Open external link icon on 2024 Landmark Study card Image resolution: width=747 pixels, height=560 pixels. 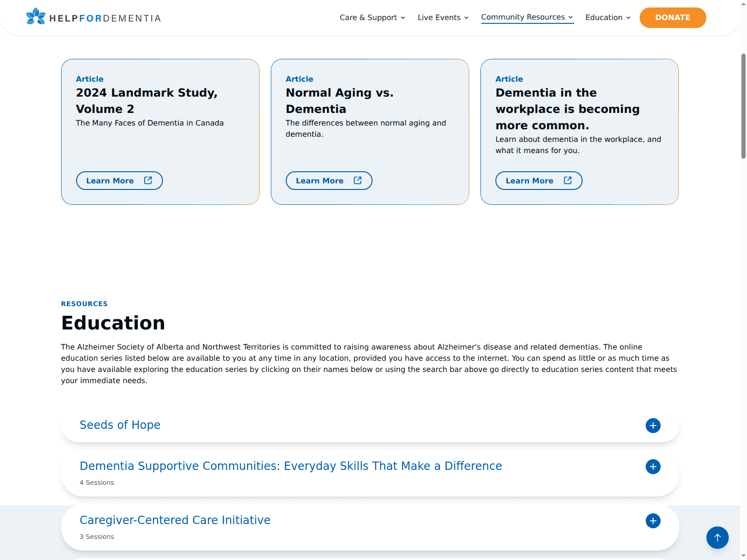pyautogui.click(x=148, y=180)
